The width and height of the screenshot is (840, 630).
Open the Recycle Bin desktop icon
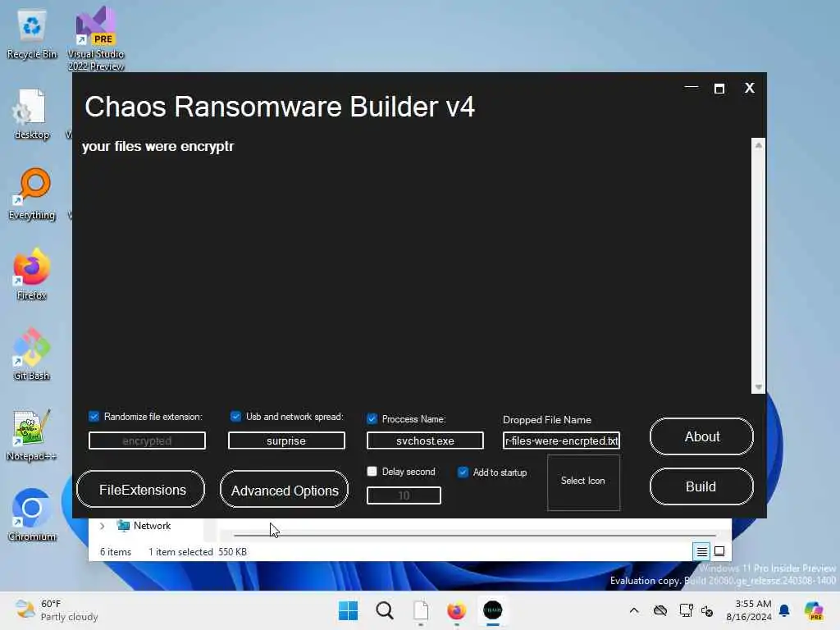pyautogui.click(x=32, y=34)
